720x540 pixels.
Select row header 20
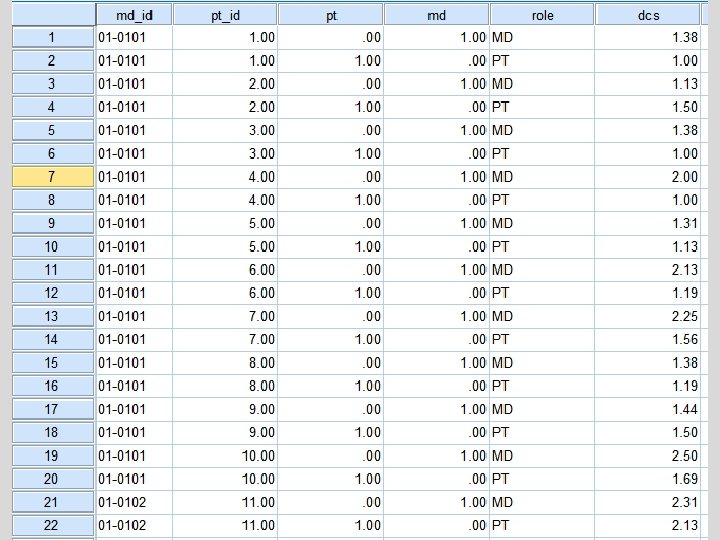click(x=53, y=479)
